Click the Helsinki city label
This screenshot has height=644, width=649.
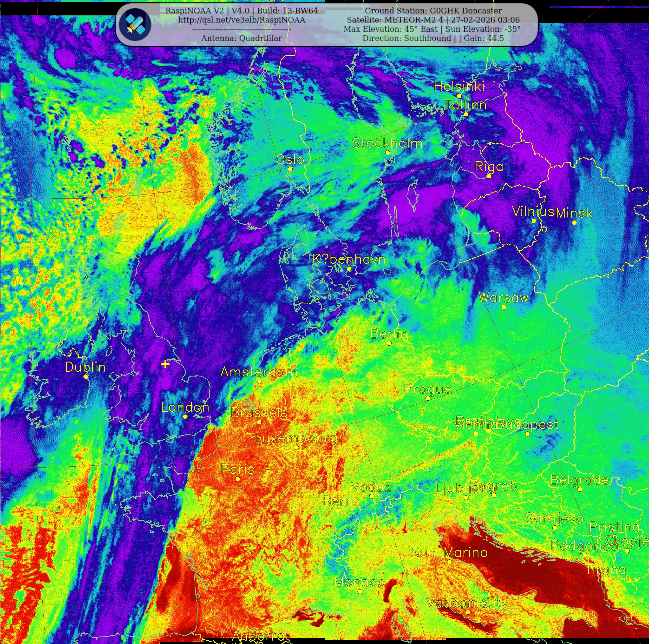coord(459,87)
